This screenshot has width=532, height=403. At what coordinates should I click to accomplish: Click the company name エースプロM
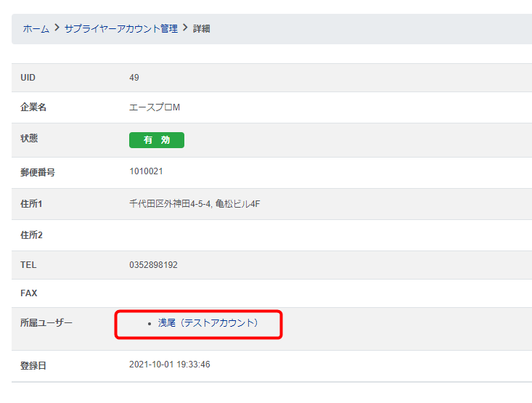tap(154, 107)
